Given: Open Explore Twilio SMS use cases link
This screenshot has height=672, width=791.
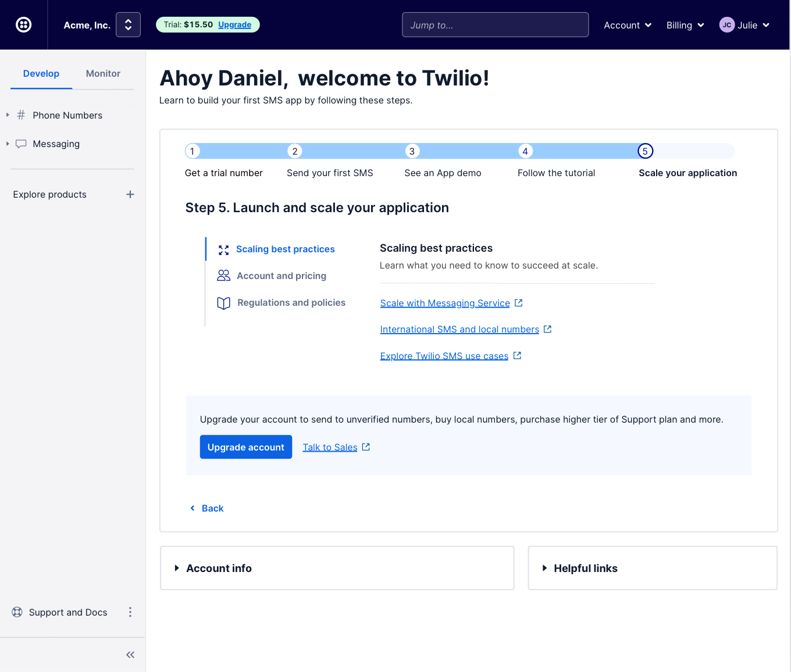Looking at the screenshot, I should (444, 356).
